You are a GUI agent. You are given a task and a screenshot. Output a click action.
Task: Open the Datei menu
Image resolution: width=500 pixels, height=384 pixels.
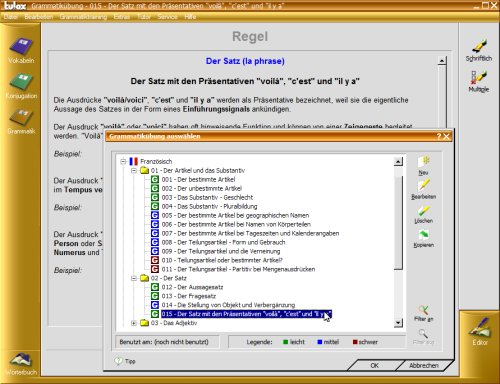11,17
